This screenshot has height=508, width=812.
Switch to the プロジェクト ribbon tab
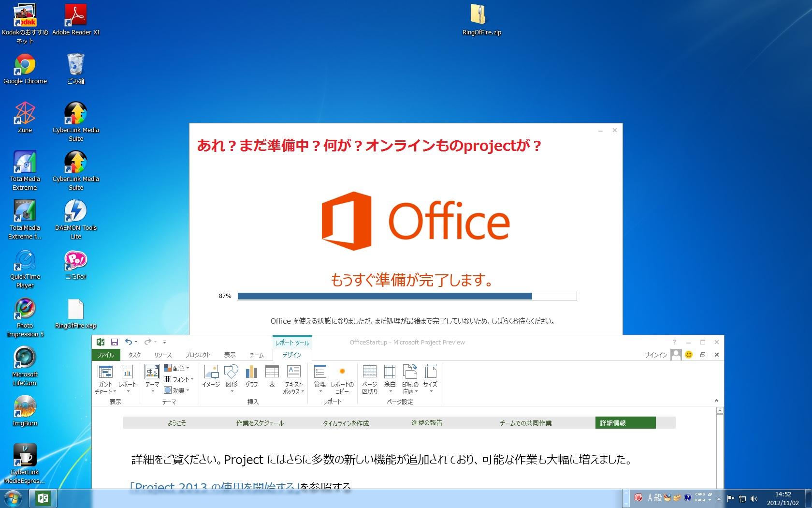(x=198, y=355)
